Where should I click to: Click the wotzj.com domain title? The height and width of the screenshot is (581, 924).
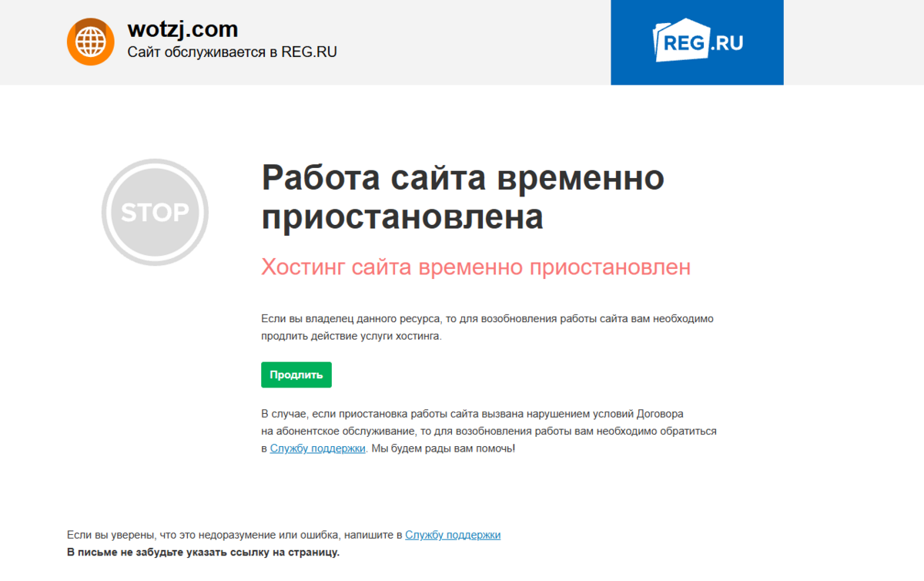[182, 29]
